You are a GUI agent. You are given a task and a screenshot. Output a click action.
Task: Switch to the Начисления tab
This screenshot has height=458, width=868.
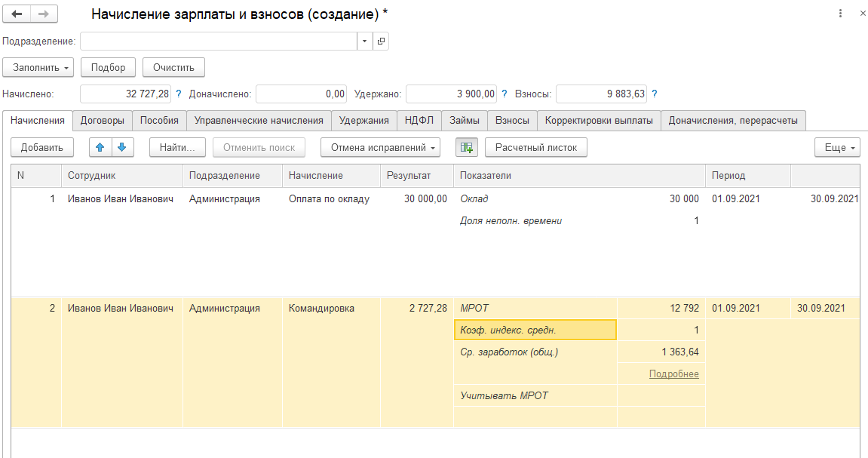pyautogui.click(x=38, y=120)
